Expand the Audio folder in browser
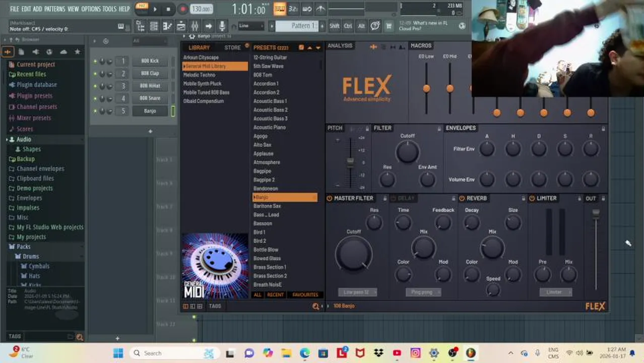644x363 pixels. pyautogui.click(x=24, y=139)
